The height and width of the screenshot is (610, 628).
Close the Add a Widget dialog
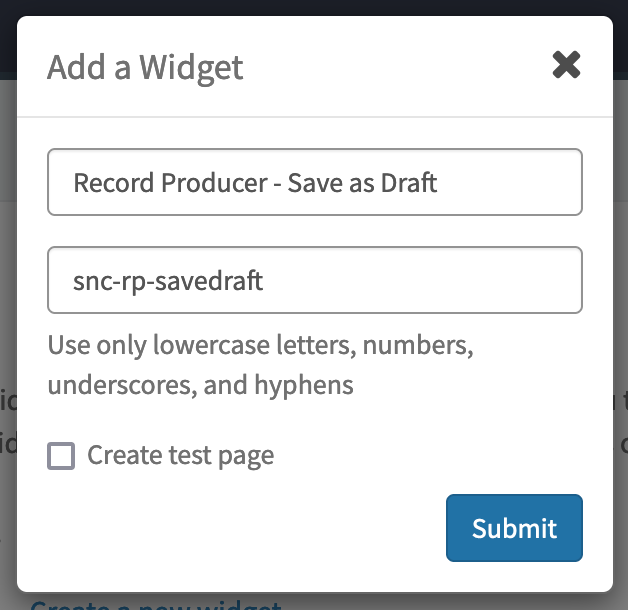[x=566, y=65]
